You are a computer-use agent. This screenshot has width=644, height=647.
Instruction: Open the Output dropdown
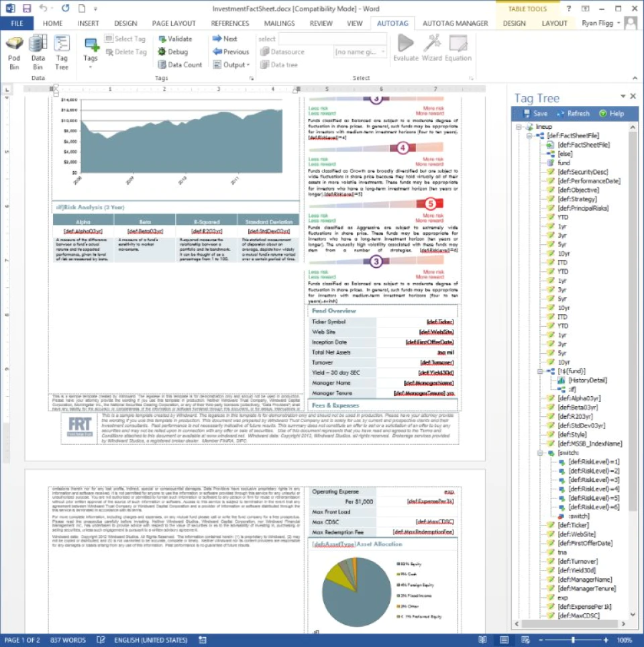pos(231,64)
